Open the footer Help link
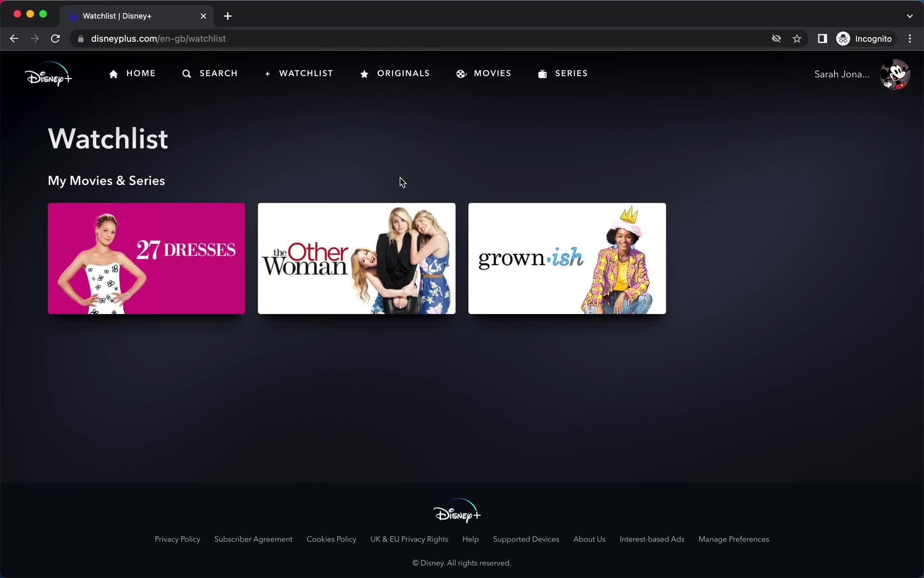Viewport: 924px width, 578px height. click(471, 539)
